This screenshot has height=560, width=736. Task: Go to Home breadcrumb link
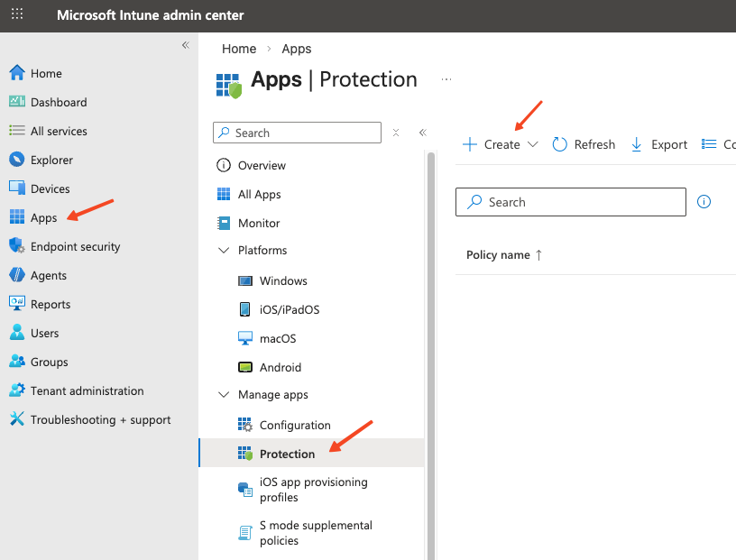pyautogui.click(x=239, y=49)
